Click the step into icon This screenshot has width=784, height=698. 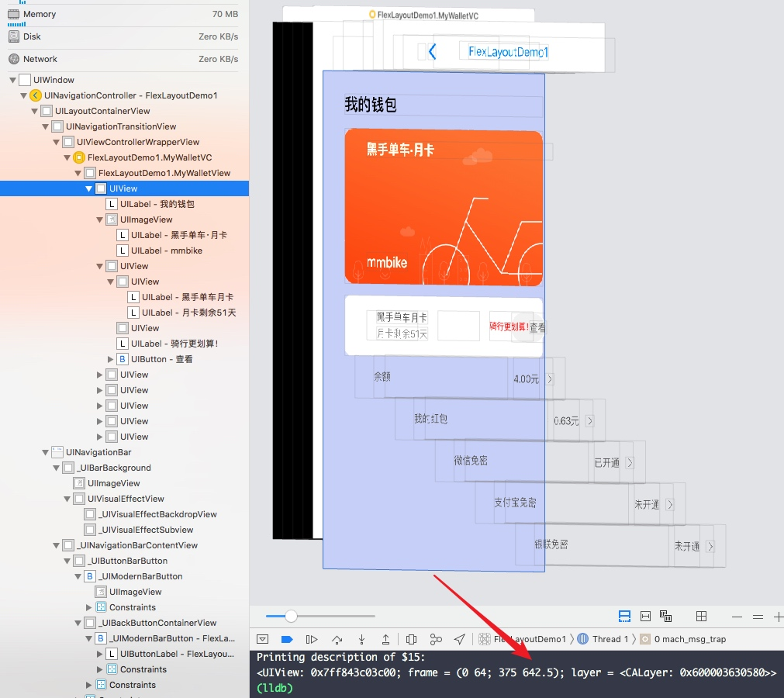pos(361,639)
